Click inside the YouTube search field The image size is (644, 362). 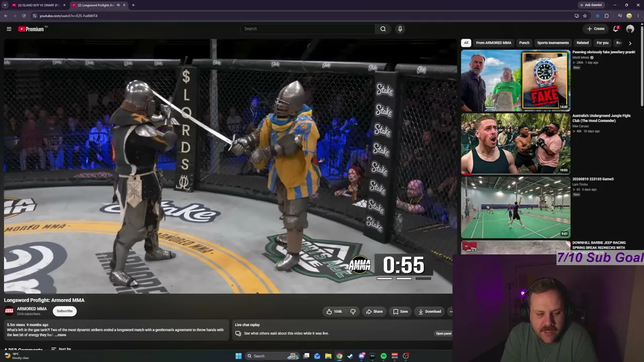tap(308, 29)
